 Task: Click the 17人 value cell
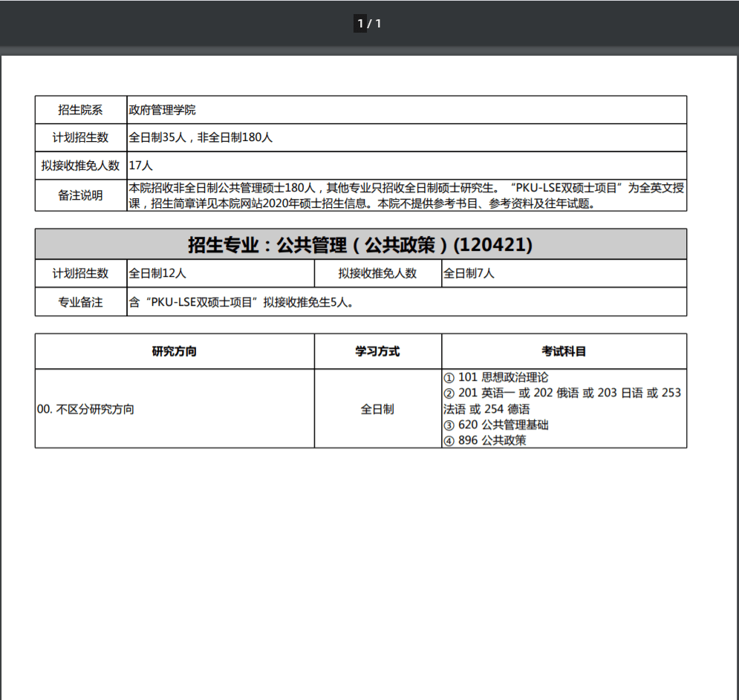(141, 166)
